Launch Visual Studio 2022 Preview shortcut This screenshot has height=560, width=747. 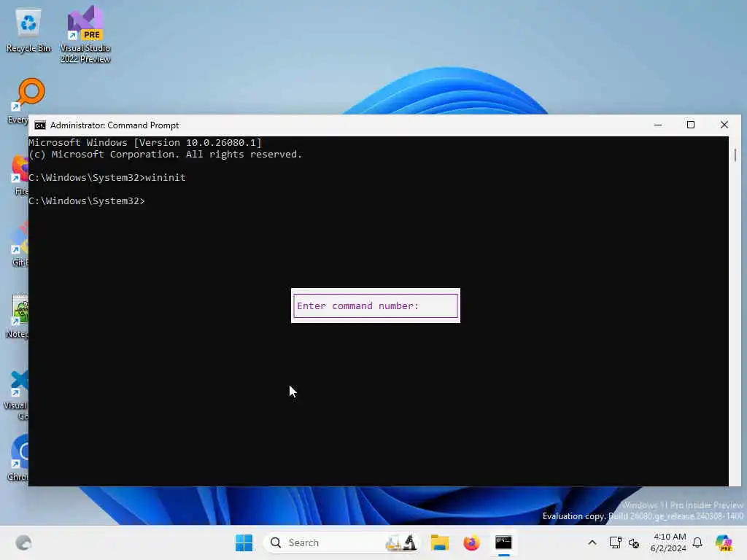[x=85, y=34]
